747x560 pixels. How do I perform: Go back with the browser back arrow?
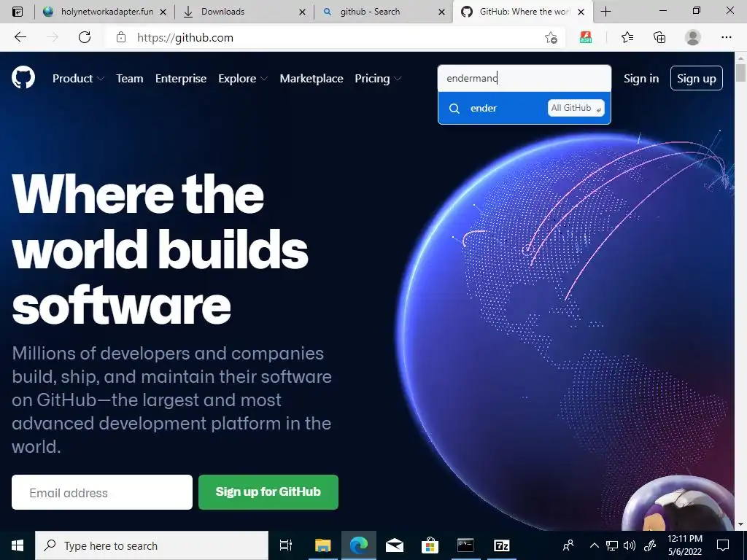coord(20,37)
